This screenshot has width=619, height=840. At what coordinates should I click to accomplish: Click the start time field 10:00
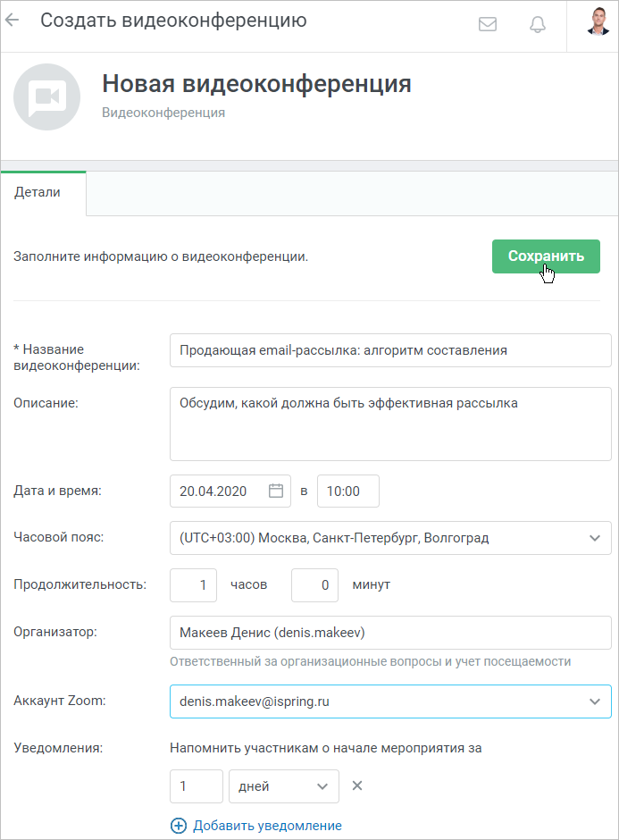point(348,491)
